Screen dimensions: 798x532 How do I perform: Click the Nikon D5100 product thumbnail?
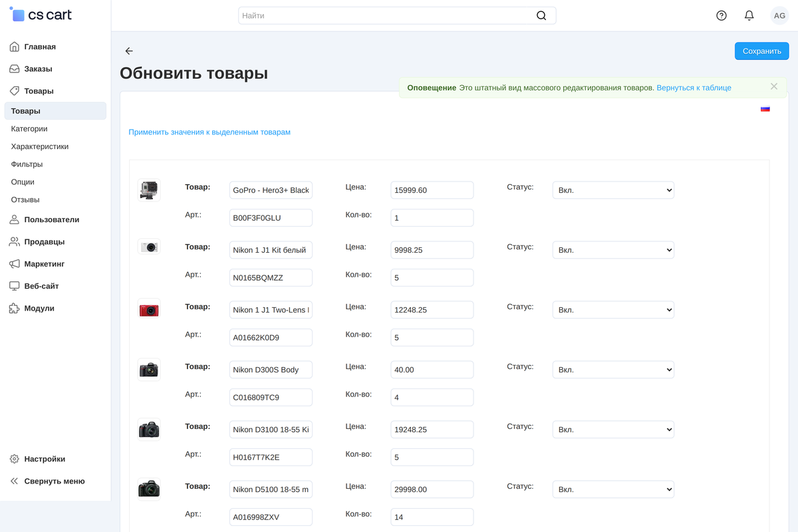[149, 489]
